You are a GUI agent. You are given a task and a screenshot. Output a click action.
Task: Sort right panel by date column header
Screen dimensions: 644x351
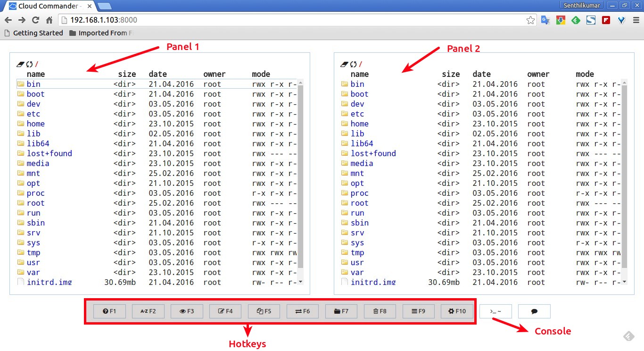[x=482, y=74]
